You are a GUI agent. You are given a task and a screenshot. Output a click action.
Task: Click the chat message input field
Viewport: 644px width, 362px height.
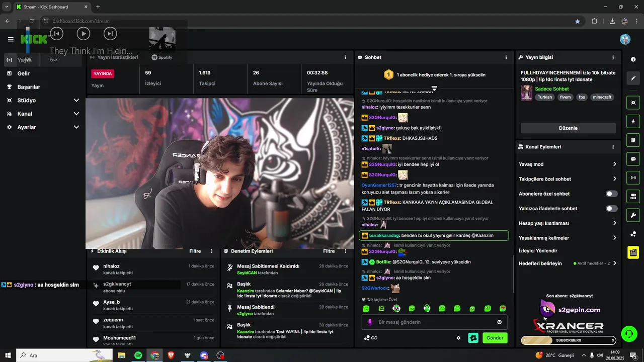[x=434, y=322]
